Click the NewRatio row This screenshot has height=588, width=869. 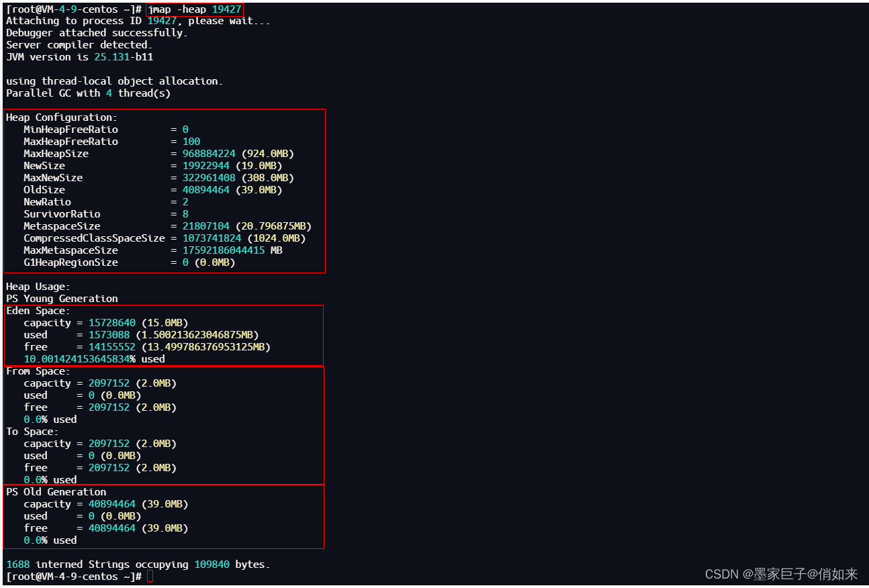106,202
